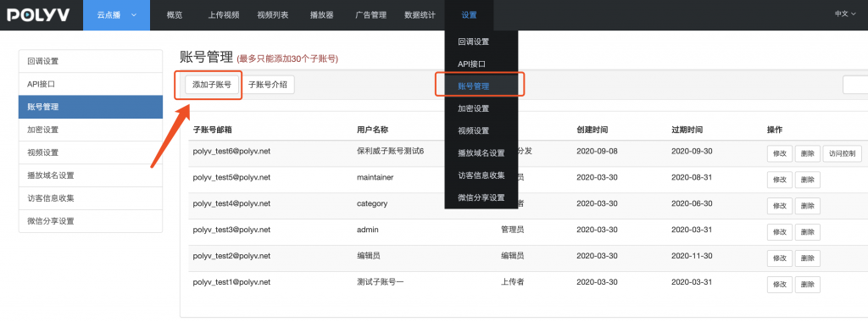Select 播放域名设置 in the dropdown menu
Screen dimensions: 868x322
(481, 153)
